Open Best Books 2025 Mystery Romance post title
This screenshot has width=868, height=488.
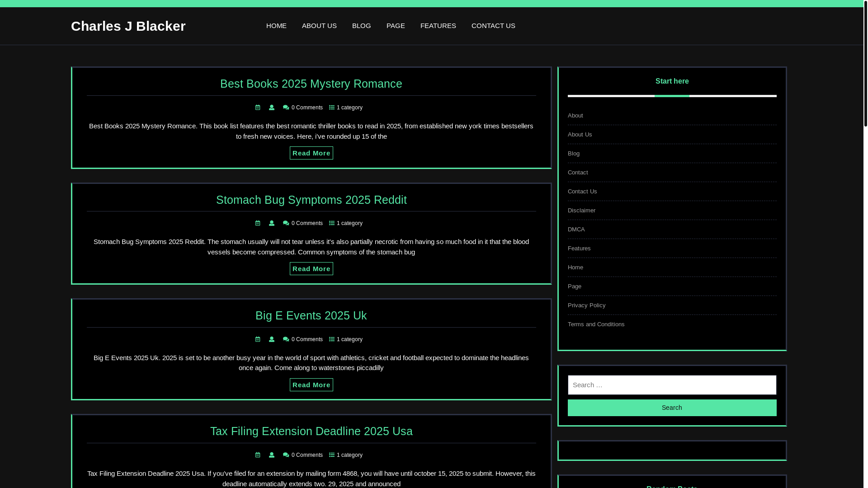pos(311,84)
